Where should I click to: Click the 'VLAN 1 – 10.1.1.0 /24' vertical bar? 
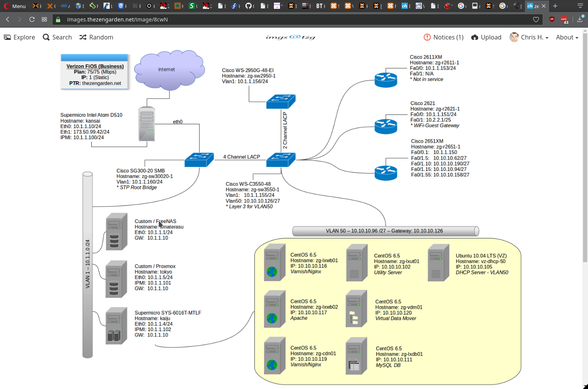tap(87, 265)
